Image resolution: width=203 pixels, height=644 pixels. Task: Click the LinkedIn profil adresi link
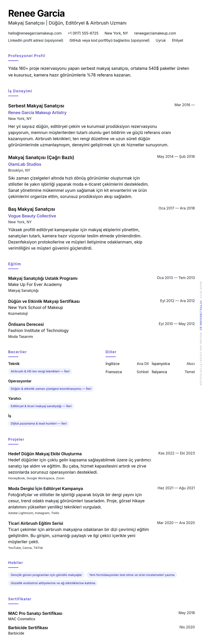36,40
